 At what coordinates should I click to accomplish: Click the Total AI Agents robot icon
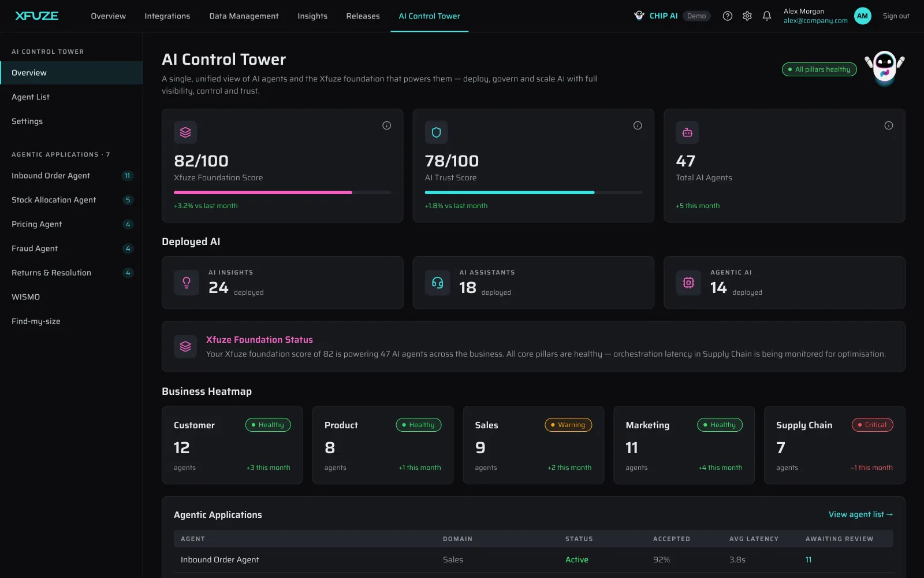click(x=687, y=132)
